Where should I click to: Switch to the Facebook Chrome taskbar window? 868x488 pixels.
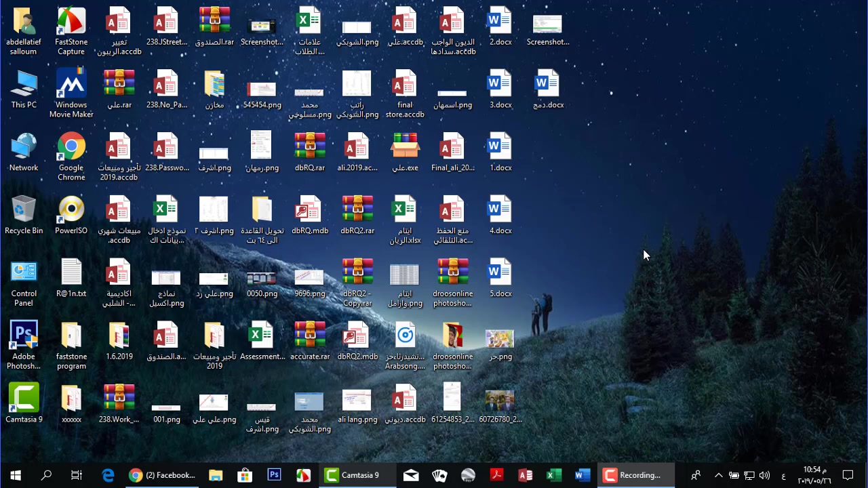[163, 475]
